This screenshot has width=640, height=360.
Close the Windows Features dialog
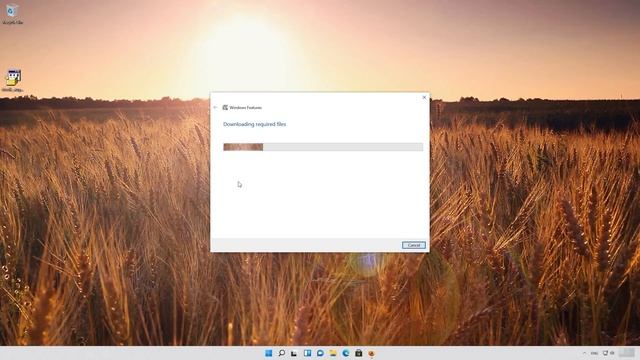[424, 97]
